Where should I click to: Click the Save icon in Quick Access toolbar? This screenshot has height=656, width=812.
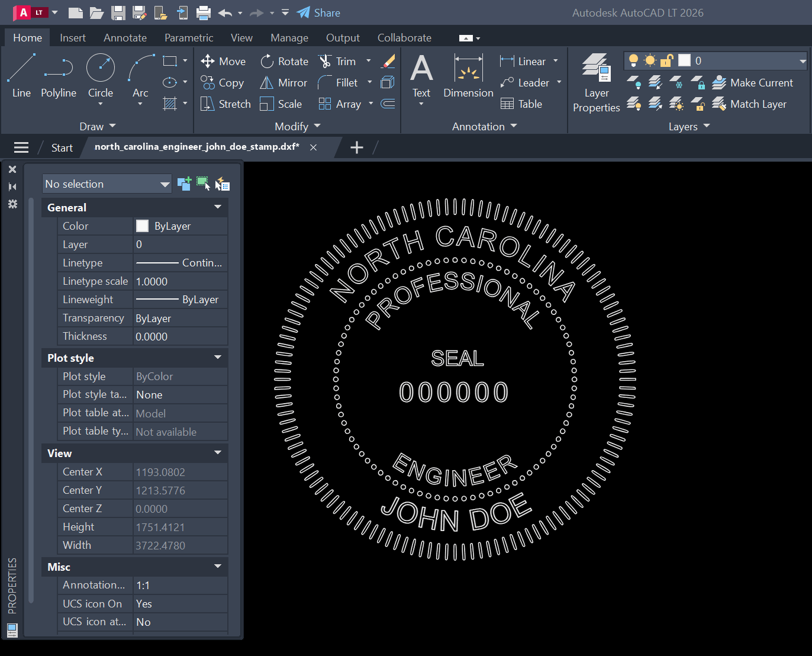click(118, 12)
